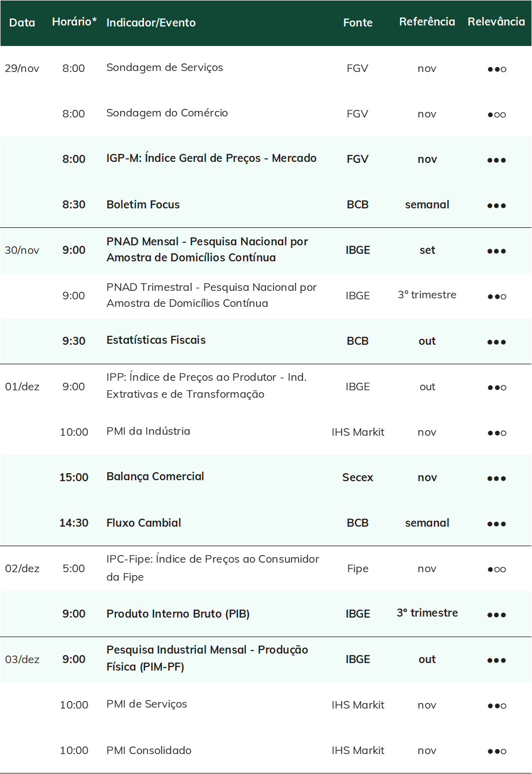The image size is (532, 774).
Task: Click the relevance dots for Sondagem do Comércio
Action: point(497,115)
